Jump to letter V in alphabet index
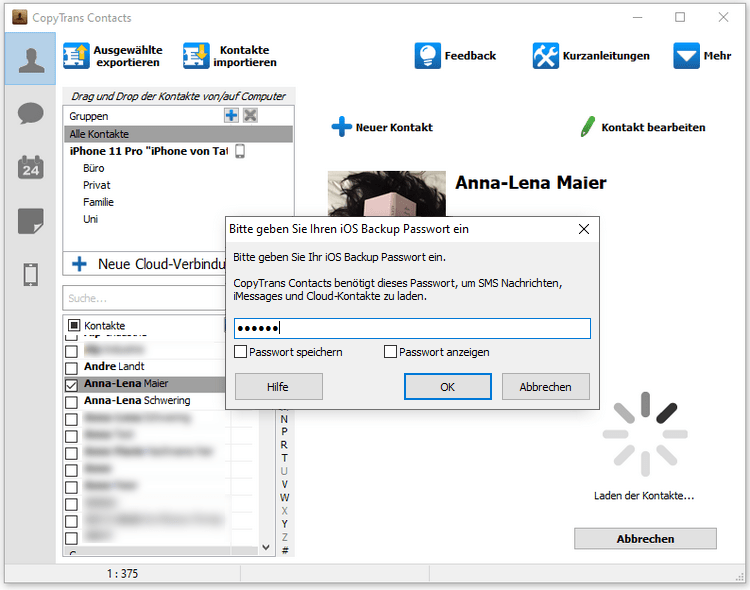Viewport: 750px width, 590px height. pos(284,484)
